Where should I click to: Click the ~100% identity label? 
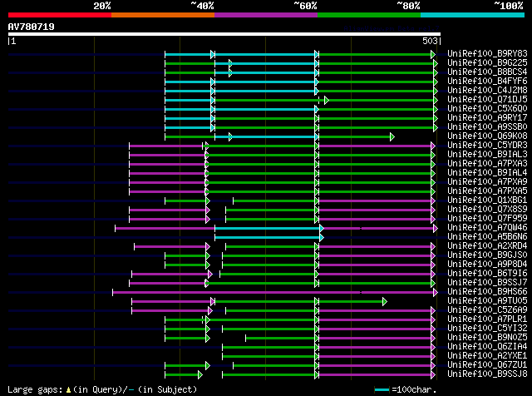509,6
